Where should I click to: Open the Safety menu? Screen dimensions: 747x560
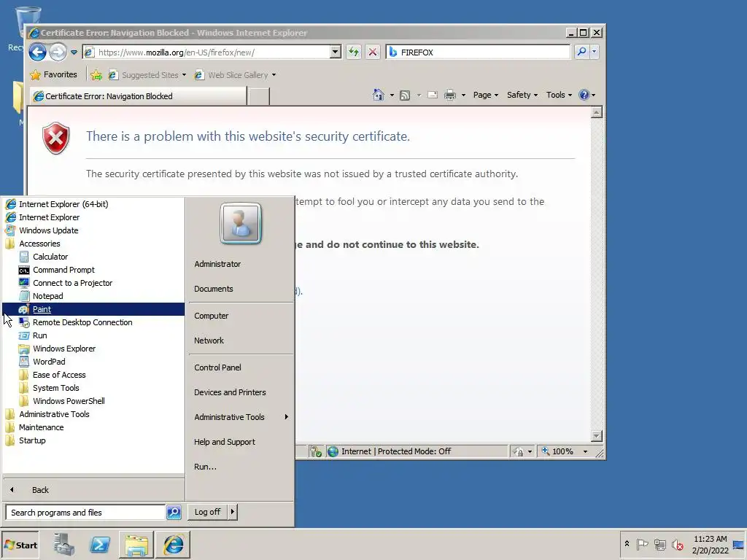click(522, 95)
